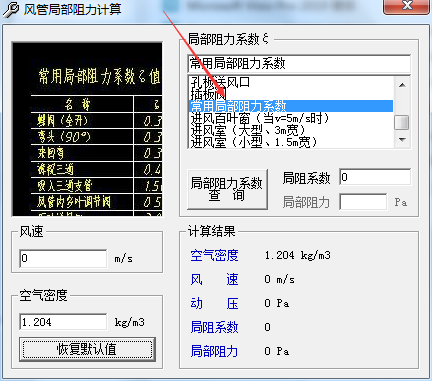Choose 进风室 (大型、3m宽) item
This screenshot has height=381, width=432.
tap(248, 130)
